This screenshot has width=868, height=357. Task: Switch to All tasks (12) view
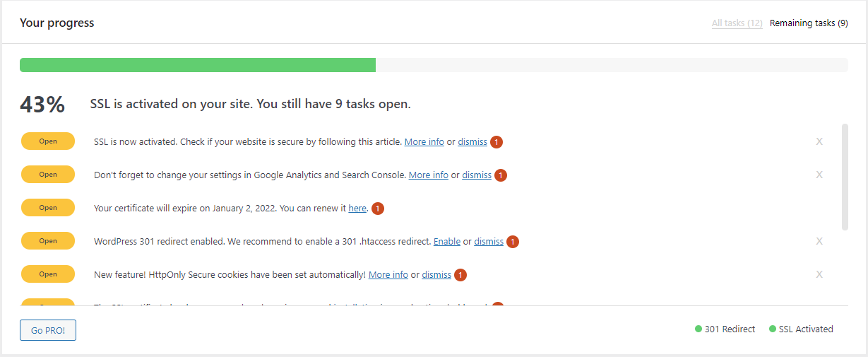coord(737,23)
